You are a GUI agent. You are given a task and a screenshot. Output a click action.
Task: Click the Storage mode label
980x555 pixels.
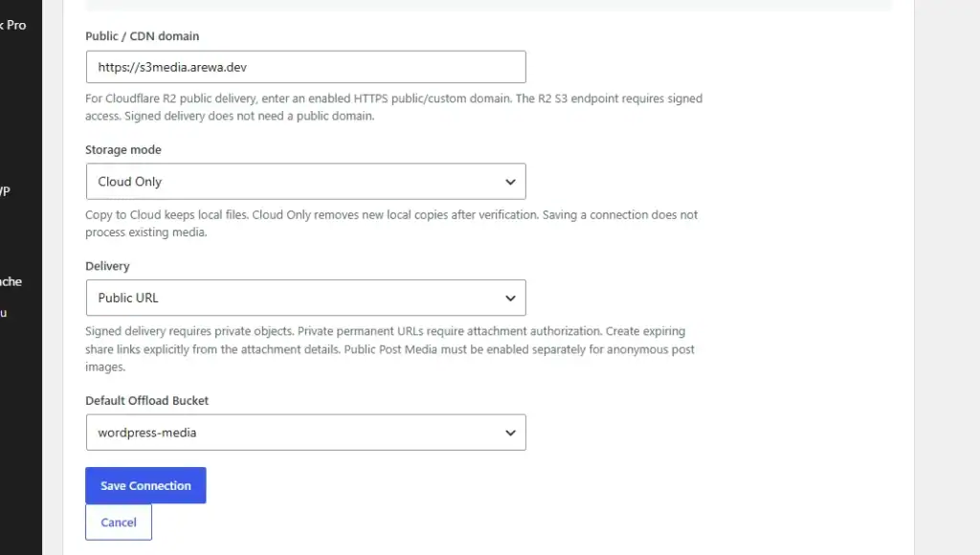(123, 150)
